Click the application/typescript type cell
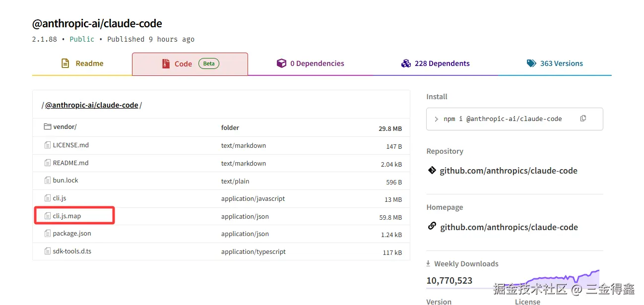Viewport: 644px width, 305px height. click(254, 251)
